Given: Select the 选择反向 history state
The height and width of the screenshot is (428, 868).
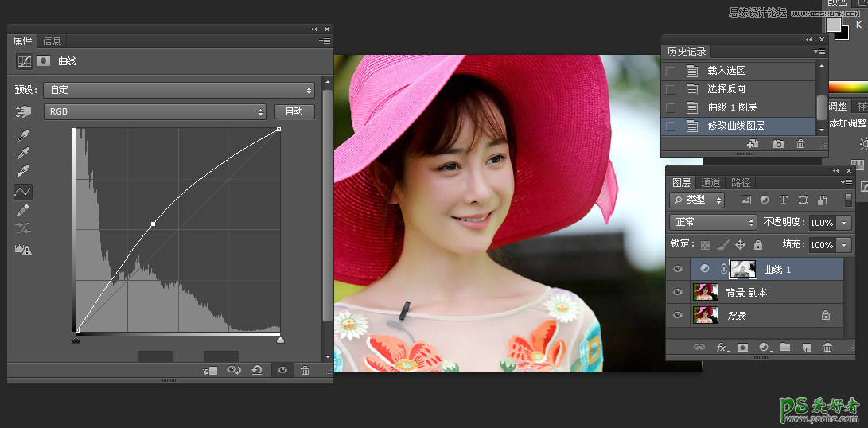Looking at the screenshot, I should tap(726, 89).
